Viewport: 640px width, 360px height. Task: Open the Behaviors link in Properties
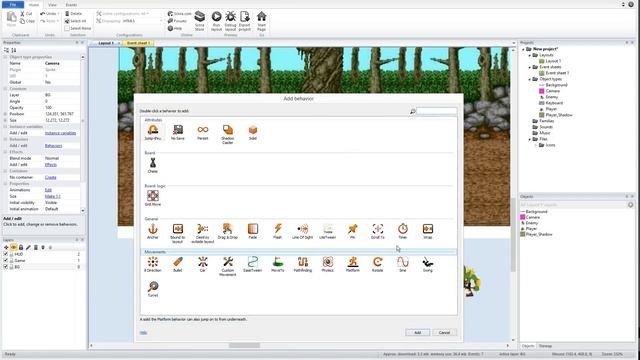(x=53, y=146)
